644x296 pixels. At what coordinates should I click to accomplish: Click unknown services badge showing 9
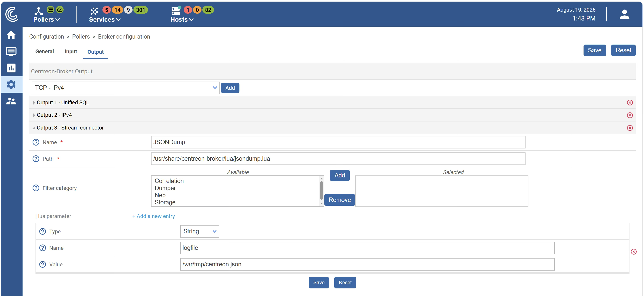128,10
